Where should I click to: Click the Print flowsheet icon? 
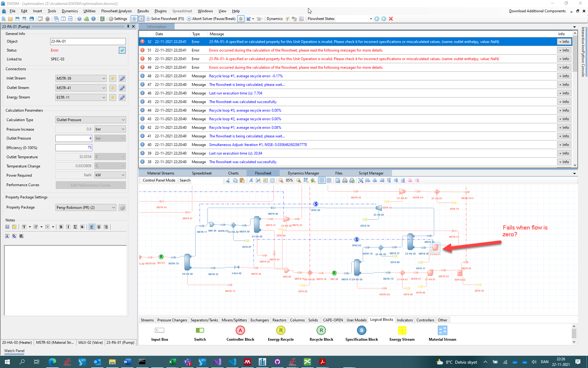(x=345, y=180)
